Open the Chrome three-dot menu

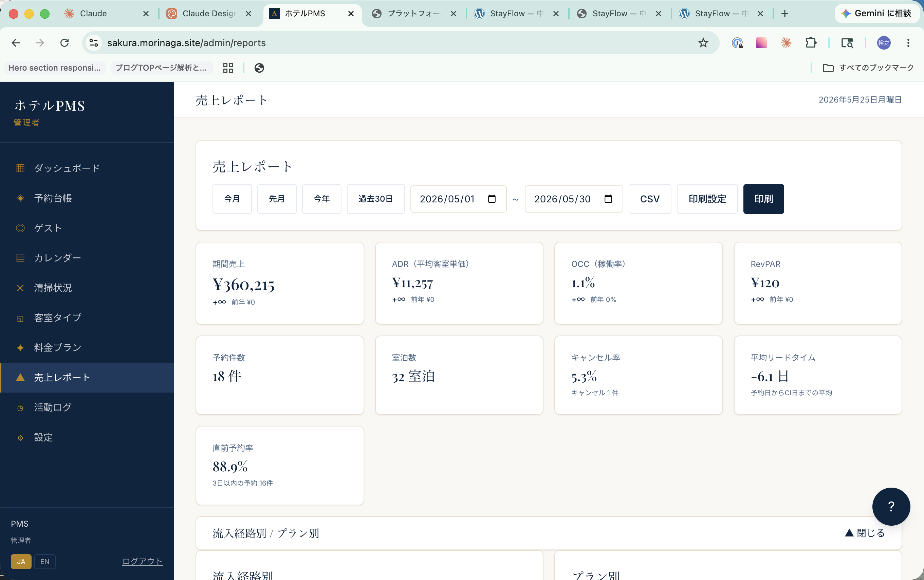[908, 42]
